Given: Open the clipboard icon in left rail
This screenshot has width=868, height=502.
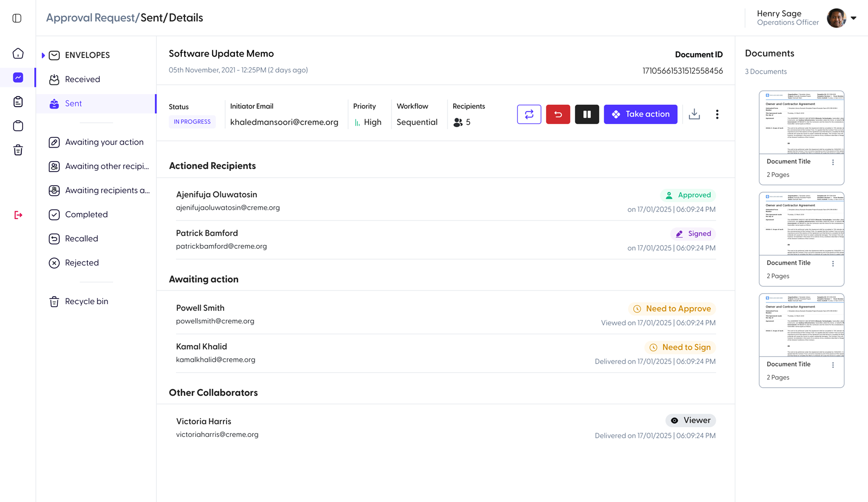Looking at the screenshot, I should pyautogui.click(x=18, y=102).
